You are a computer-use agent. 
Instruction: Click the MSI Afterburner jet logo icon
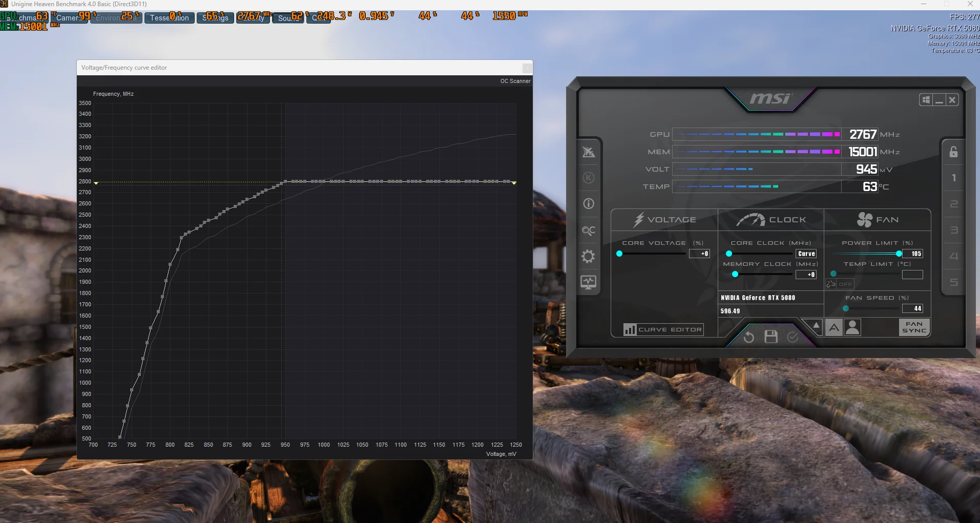click(x=589, y=152)
